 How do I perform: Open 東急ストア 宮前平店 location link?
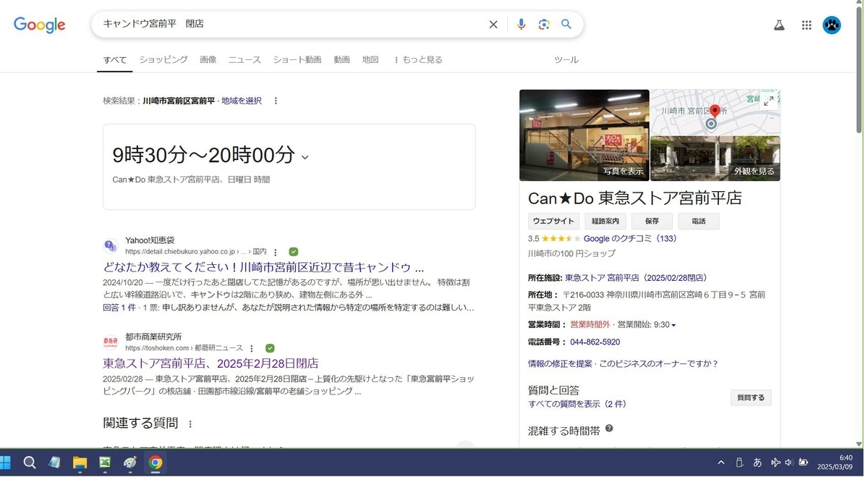point(636,278)
